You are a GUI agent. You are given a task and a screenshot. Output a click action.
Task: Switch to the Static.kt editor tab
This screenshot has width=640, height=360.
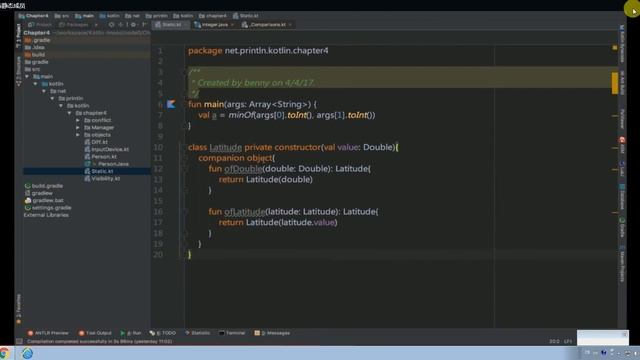tap(171, 25)
